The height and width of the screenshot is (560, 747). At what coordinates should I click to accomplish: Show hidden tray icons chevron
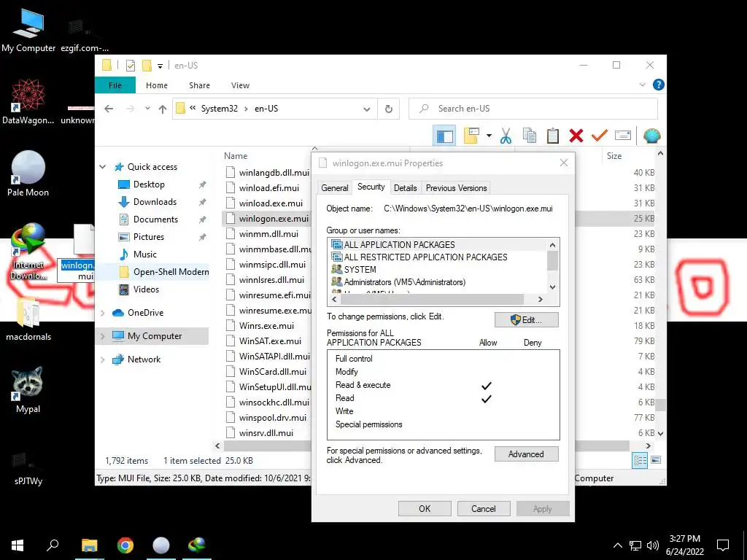[x=617, y=545]
